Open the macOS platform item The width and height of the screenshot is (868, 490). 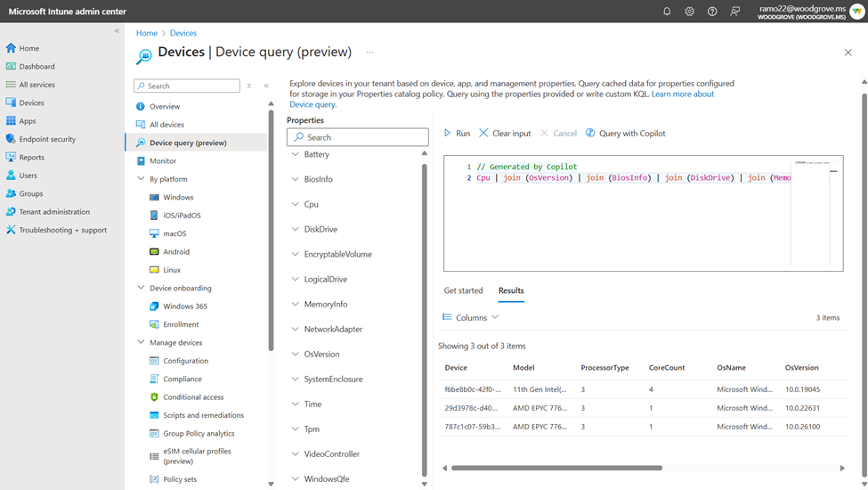click(x=174, y=233)
